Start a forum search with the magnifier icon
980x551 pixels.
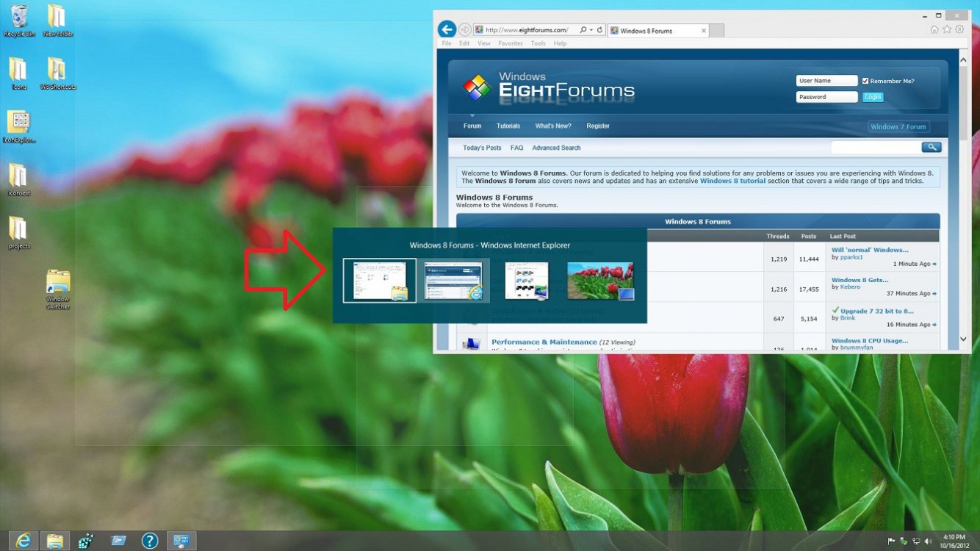(x=932, y=147)
